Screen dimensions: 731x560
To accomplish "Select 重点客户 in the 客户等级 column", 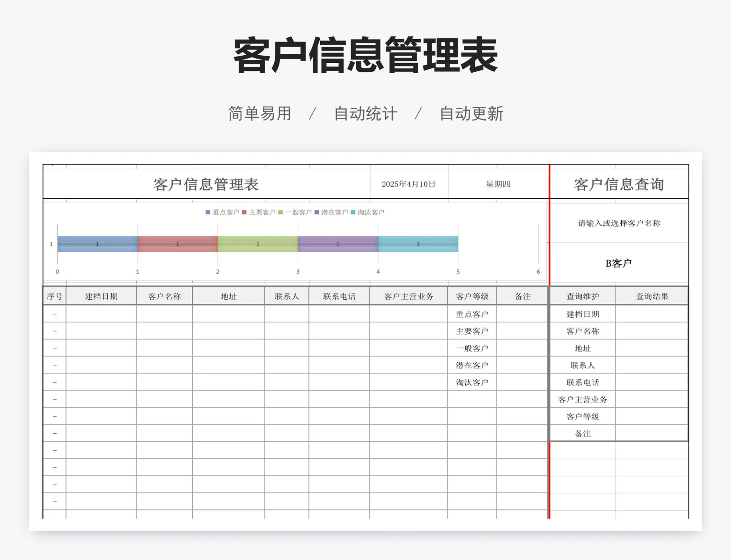I will 472,314.
